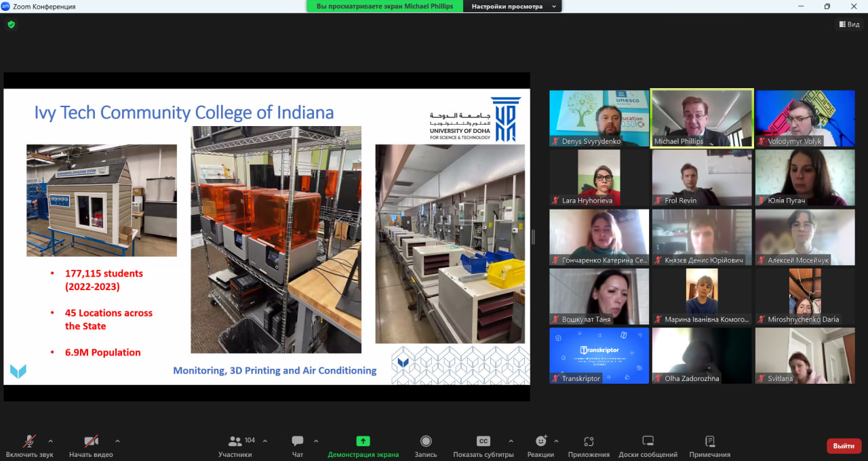This screenshot has width=868, height=461.
Task: Open the Reactions menu icon
Action: coord(540,441)
